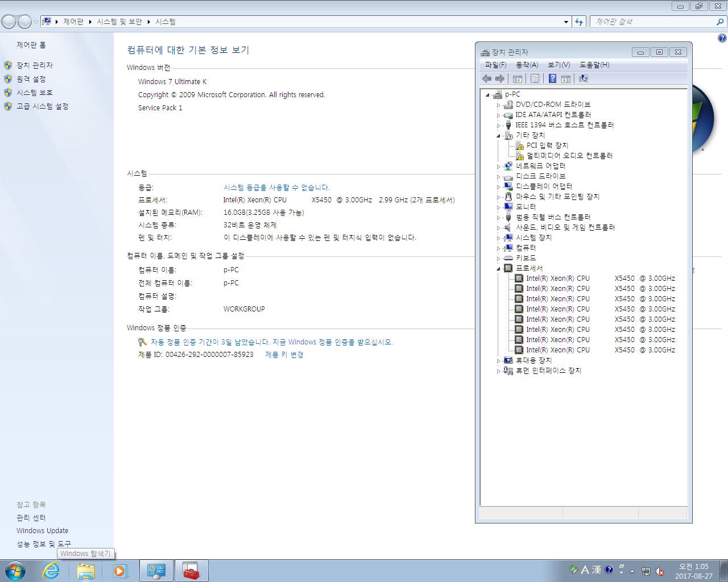This screenshot has width=728, height=582.
Task: Click the language bar help icon
Action: (609, 569)
